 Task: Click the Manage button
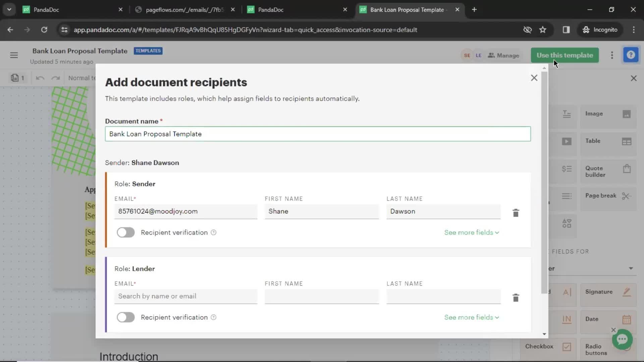tap(503, 55)
